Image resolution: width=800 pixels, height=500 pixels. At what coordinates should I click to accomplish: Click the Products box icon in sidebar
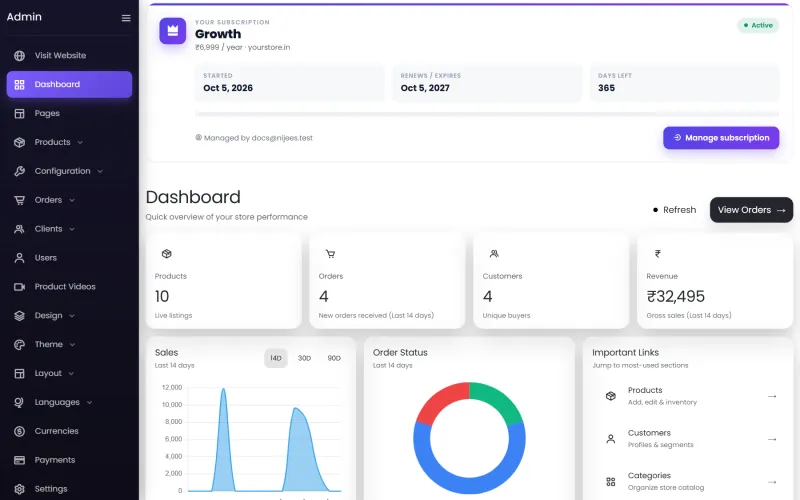coord(19,142)
